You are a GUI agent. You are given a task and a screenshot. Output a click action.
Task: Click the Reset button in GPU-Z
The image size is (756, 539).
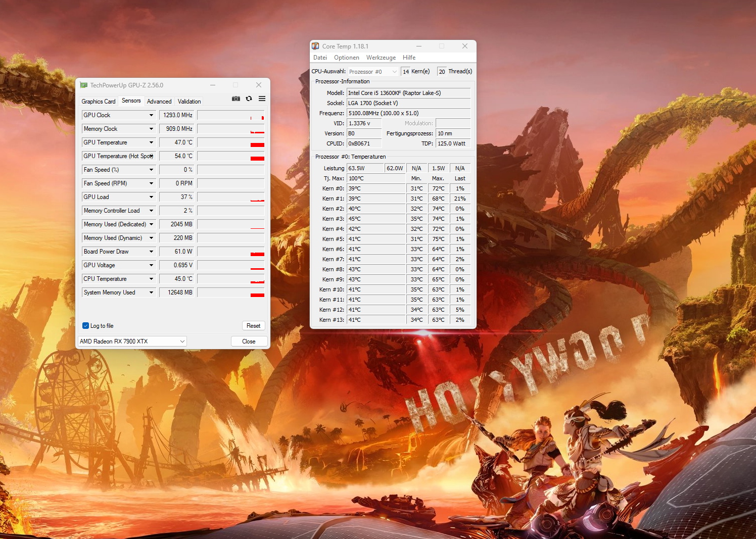point(254,326)
